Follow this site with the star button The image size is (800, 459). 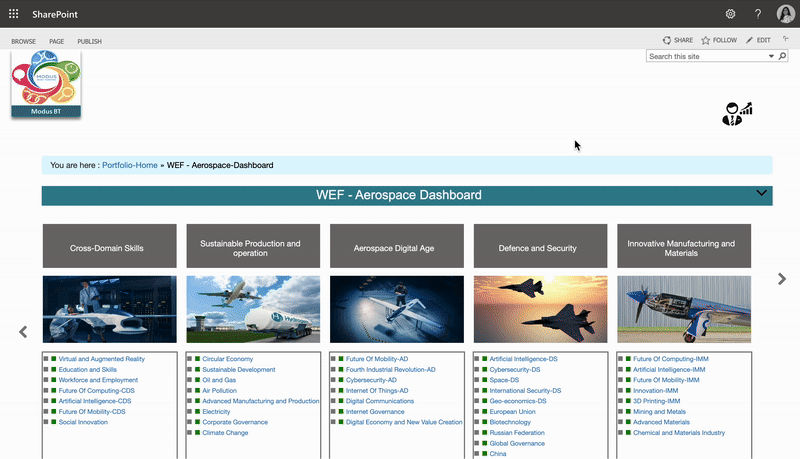pos(719,40)
